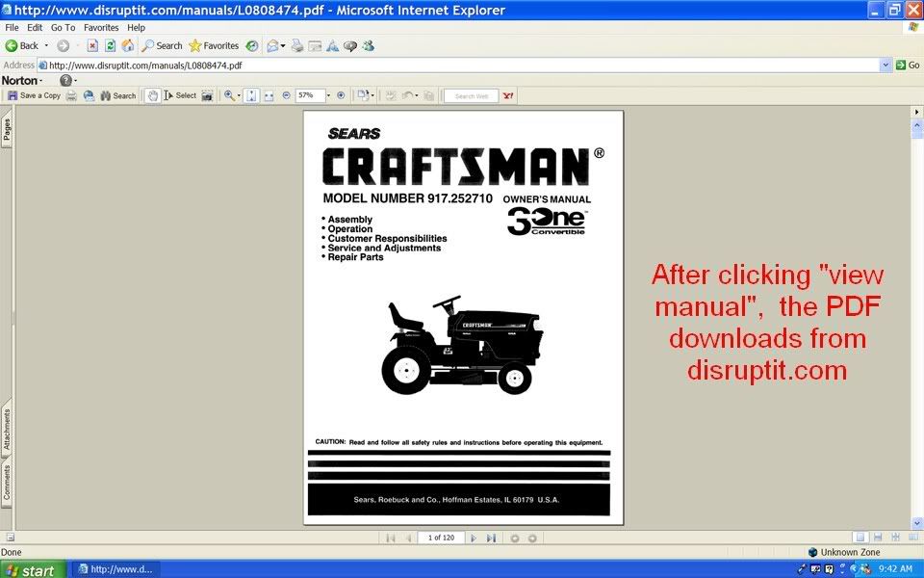Open the zoom percentage dropdown
This screenshot has height=578, width=924.
point(328,95)
